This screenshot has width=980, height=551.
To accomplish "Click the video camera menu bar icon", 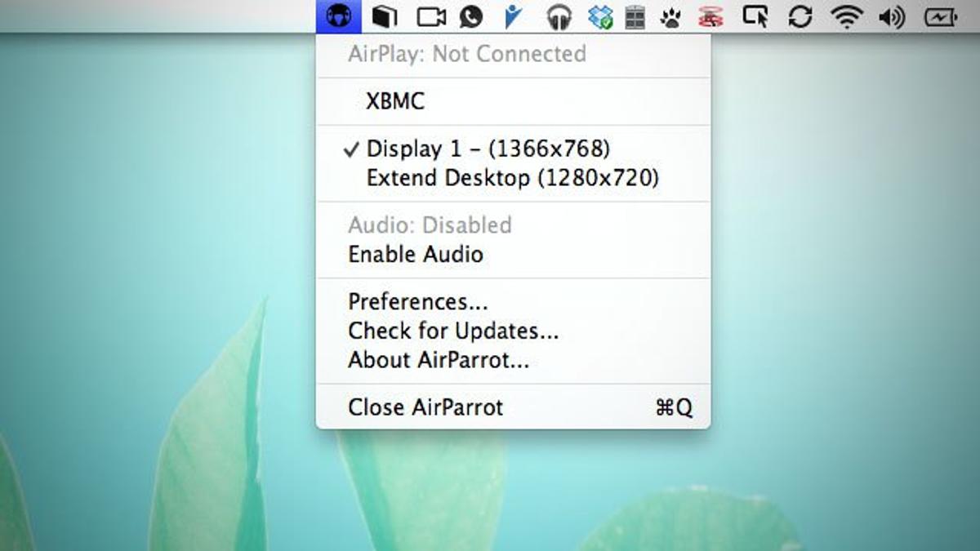I will 431,16.
